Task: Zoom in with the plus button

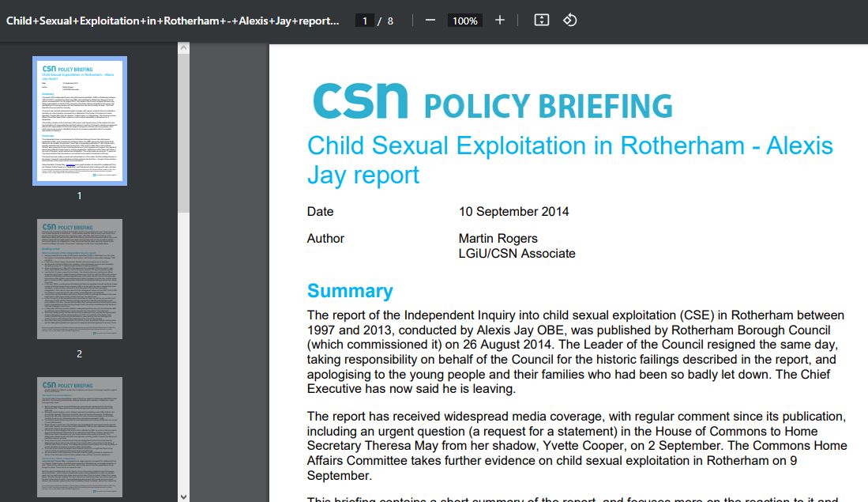Action: pos(500,21)
